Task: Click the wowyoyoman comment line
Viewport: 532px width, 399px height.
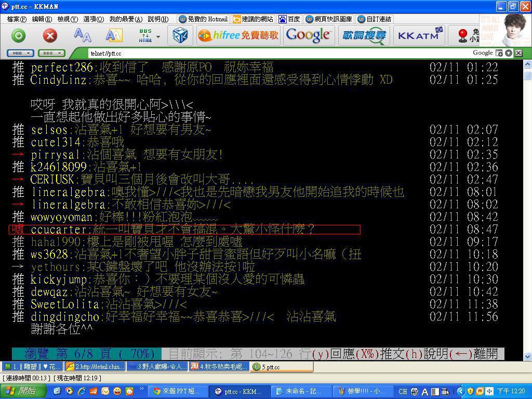Action: tap(255, 217)
